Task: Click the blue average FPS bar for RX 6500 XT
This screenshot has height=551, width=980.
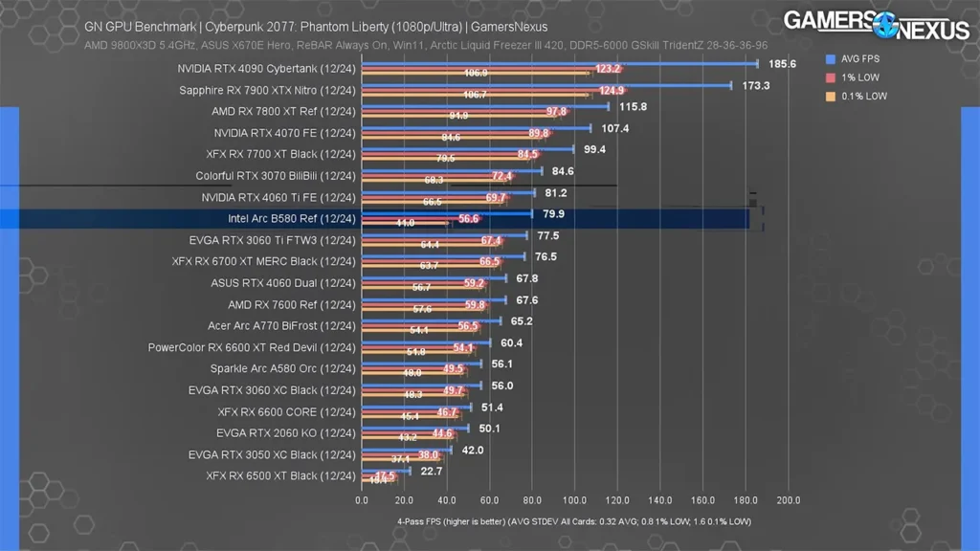Action: pyautogui.click(x=386, y=471)
